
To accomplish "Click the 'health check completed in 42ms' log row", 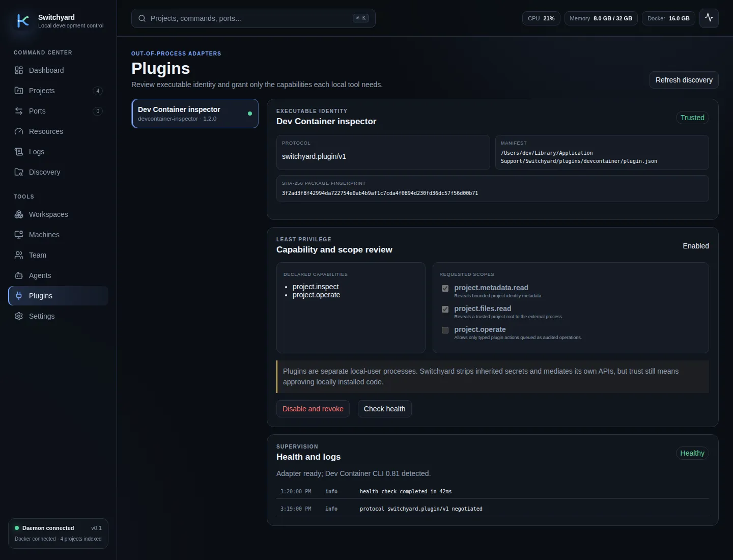I will (492, 491).
